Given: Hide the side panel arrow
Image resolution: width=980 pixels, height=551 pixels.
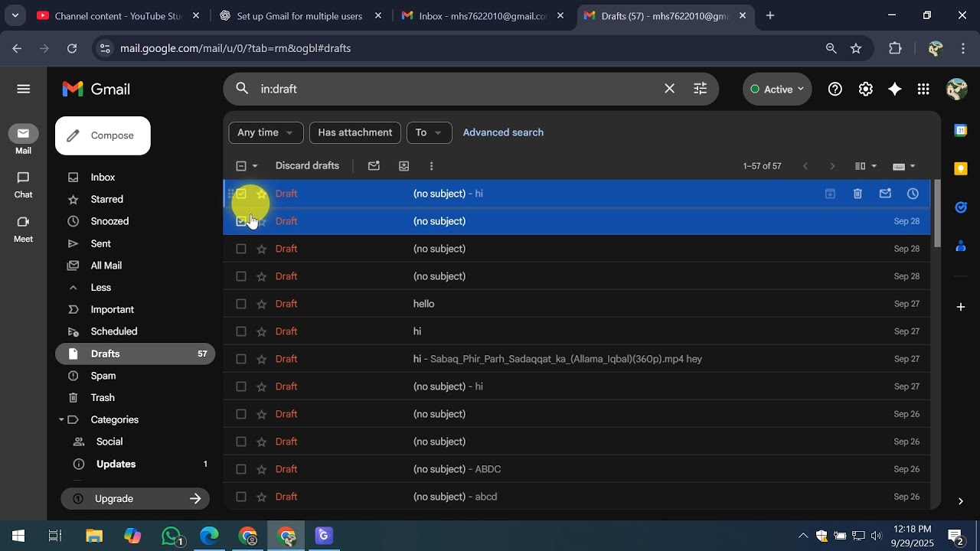Looking at the screenshot, I should click(x=961, y=501).
